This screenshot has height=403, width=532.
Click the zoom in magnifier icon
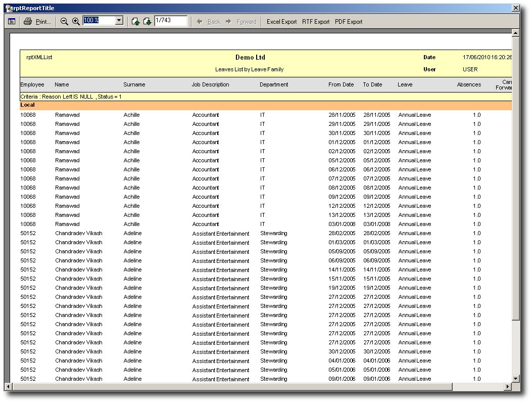(76, 22)
